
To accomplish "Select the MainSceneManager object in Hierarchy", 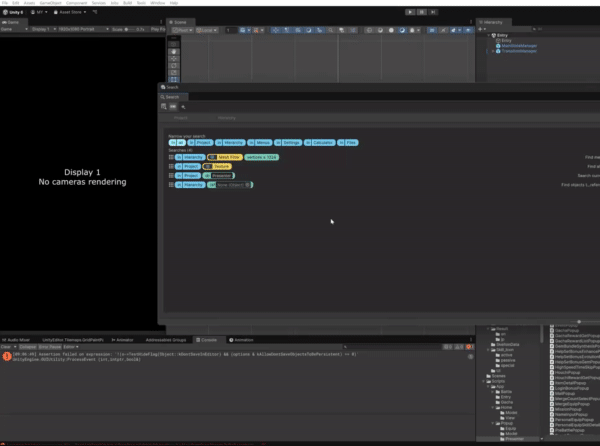I will click(517, 46).
